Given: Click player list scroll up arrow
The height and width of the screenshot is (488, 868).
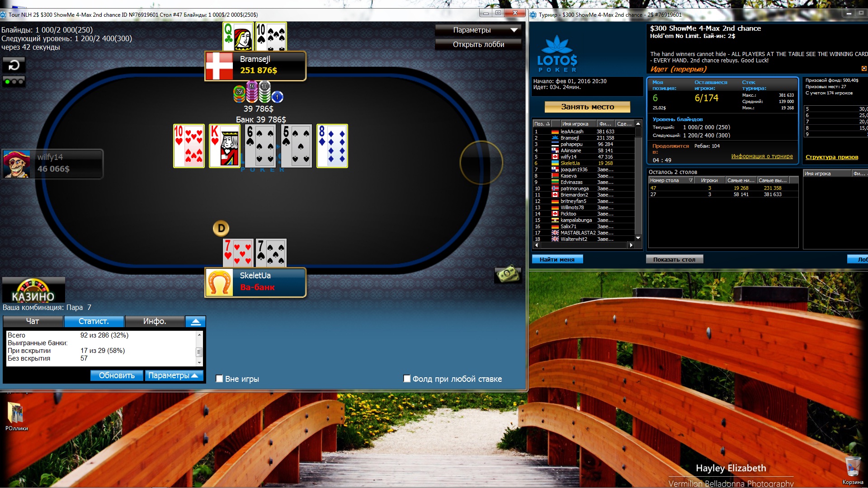Looking at the screenshot, I should (x=638, y=124).
